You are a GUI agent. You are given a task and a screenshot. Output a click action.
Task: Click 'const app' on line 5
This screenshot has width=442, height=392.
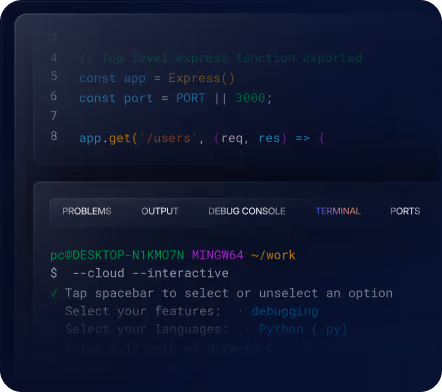[112, 78]
